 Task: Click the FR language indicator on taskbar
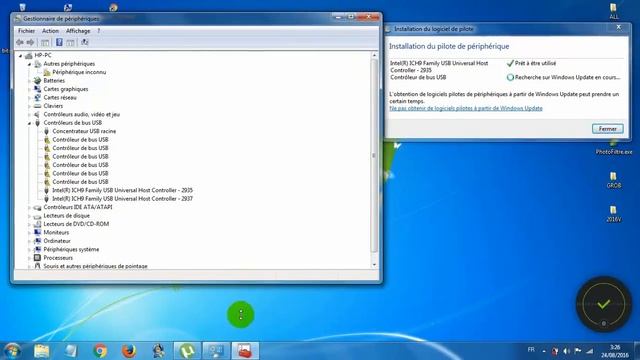(x=531, y=350)
